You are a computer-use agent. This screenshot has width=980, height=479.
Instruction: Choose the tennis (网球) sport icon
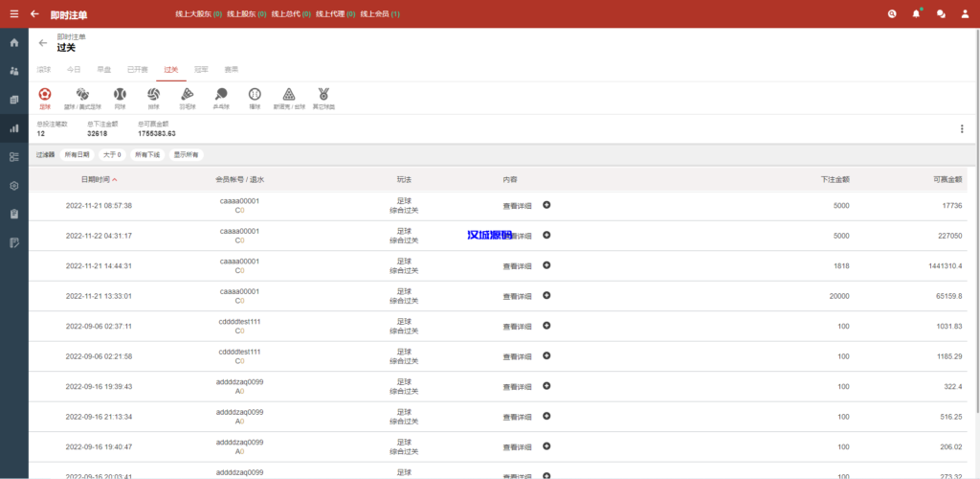(120, 95)
